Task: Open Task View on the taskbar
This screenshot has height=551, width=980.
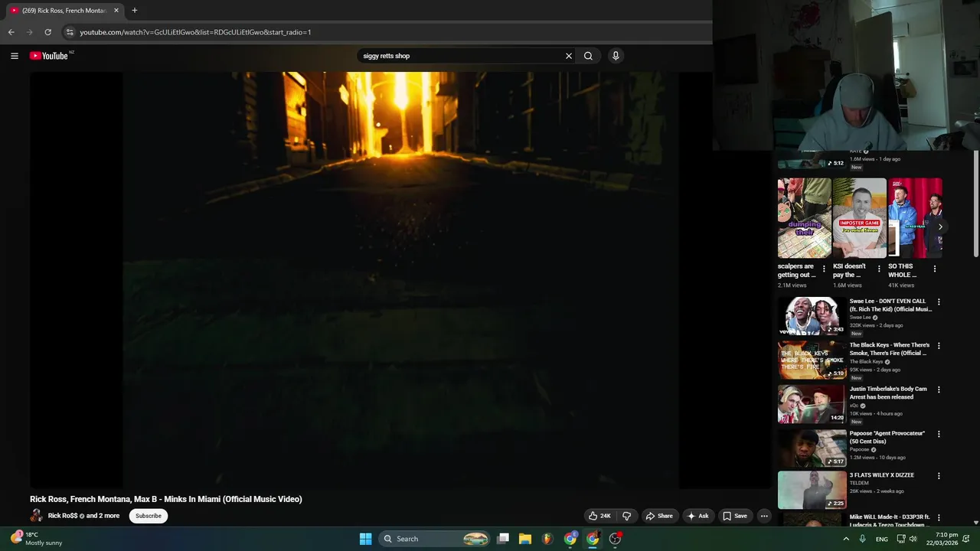Action: coord(503,539)
